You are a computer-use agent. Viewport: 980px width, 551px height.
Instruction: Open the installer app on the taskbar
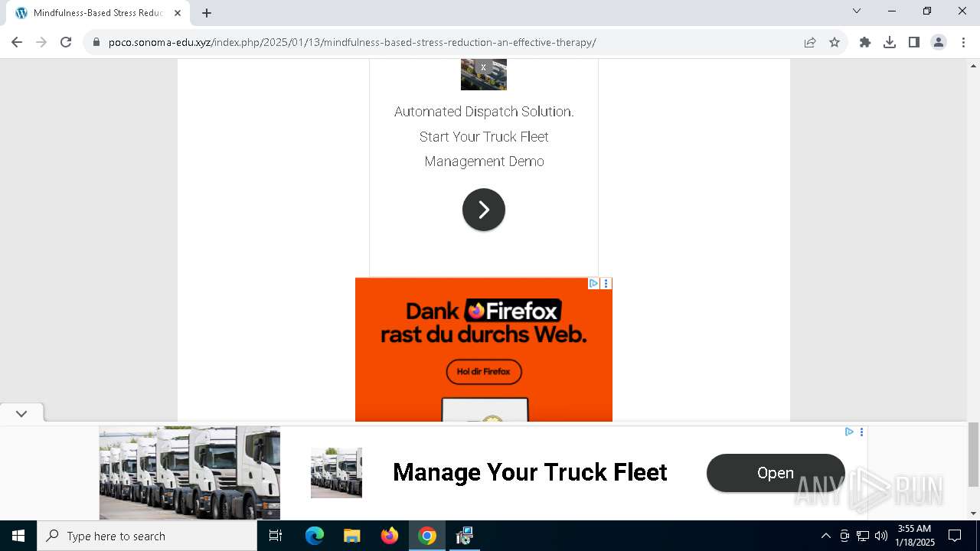[464, 536]
